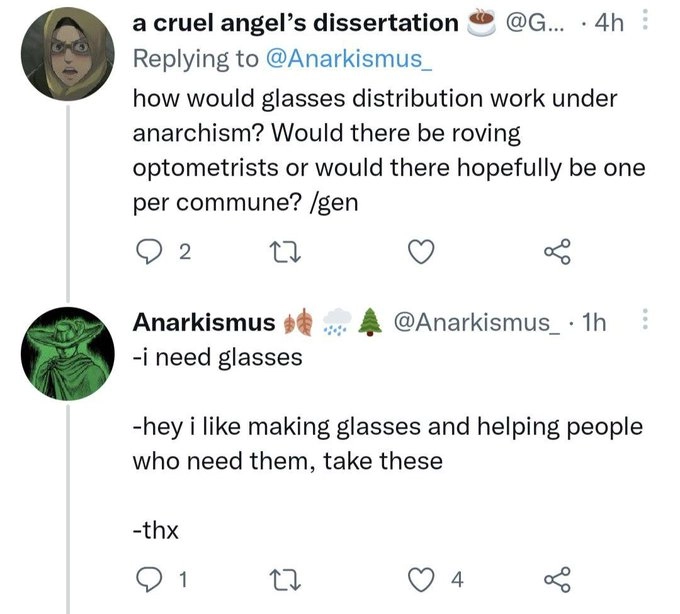
Task: Open more options for the first tweet
Action: pos(645,23)
